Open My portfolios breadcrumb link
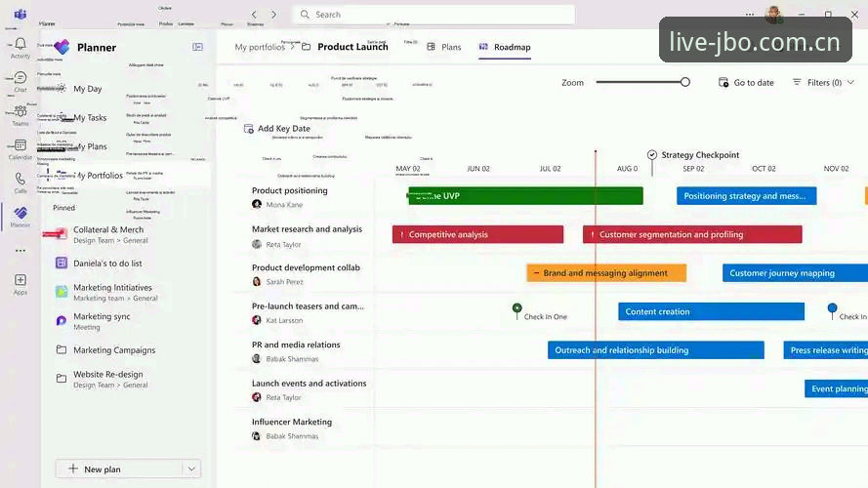This screenshot has width=868, height=488. pyautogui.click(x=259, y=47)
